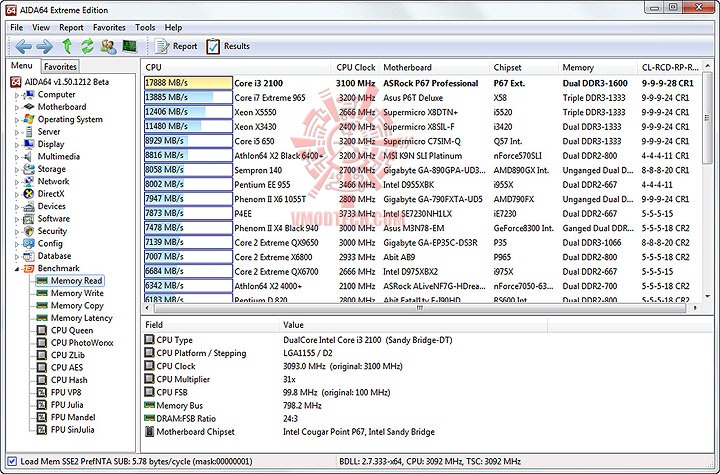Open the Tools menu
The image size is (720, 474).
145,28
